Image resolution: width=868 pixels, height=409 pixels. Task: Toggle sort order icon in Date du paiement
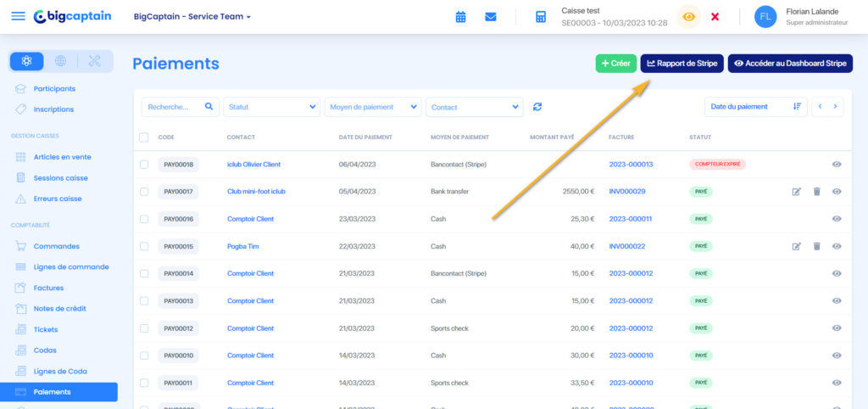tap(797, 106)
